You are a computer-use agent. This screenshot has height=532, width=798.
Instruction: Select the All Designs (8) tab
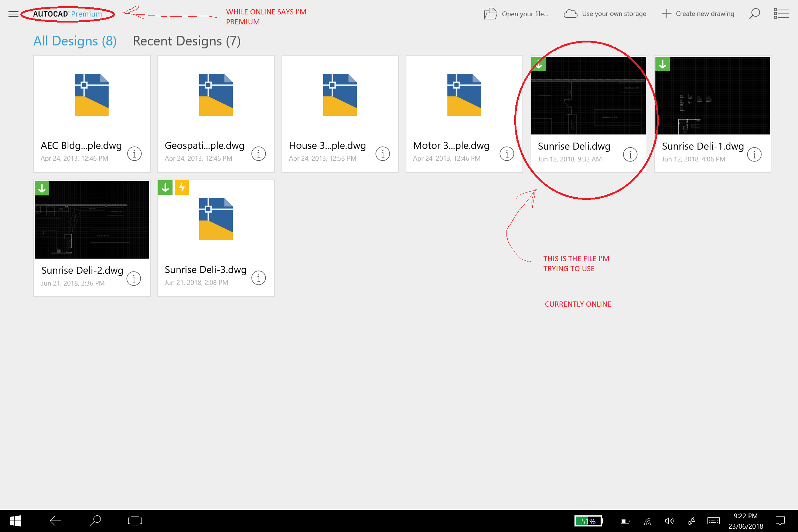[75, 41]
